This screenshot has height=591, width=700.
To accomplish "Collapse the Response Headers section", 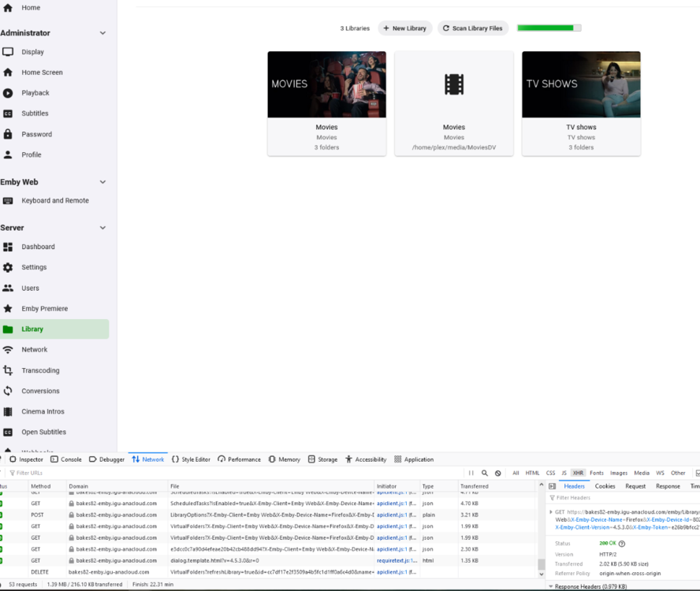I will (551, 586).
